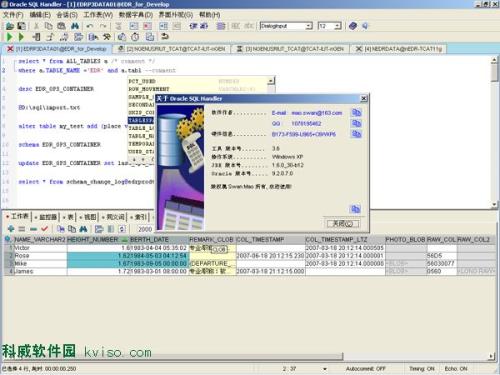The image size is (500, 375).
Task: Open the 文件(F) menu
Action: (x=13, y=15)
